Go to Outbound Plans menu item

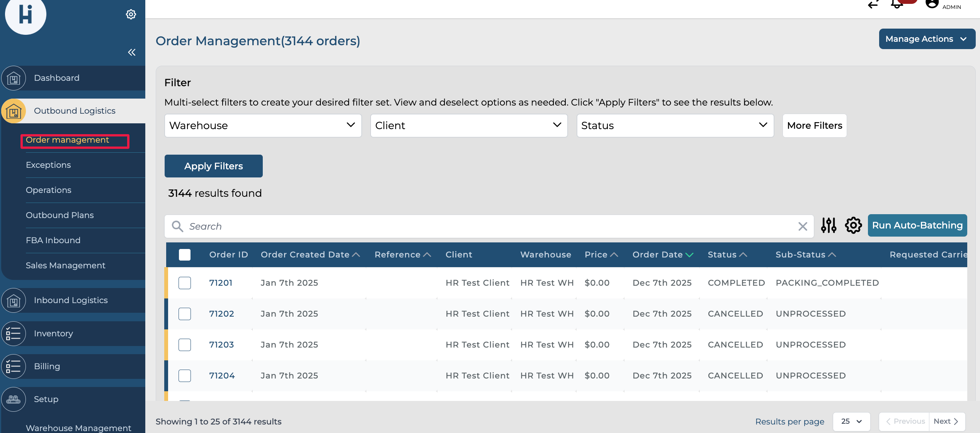click(x=60, y=215)
